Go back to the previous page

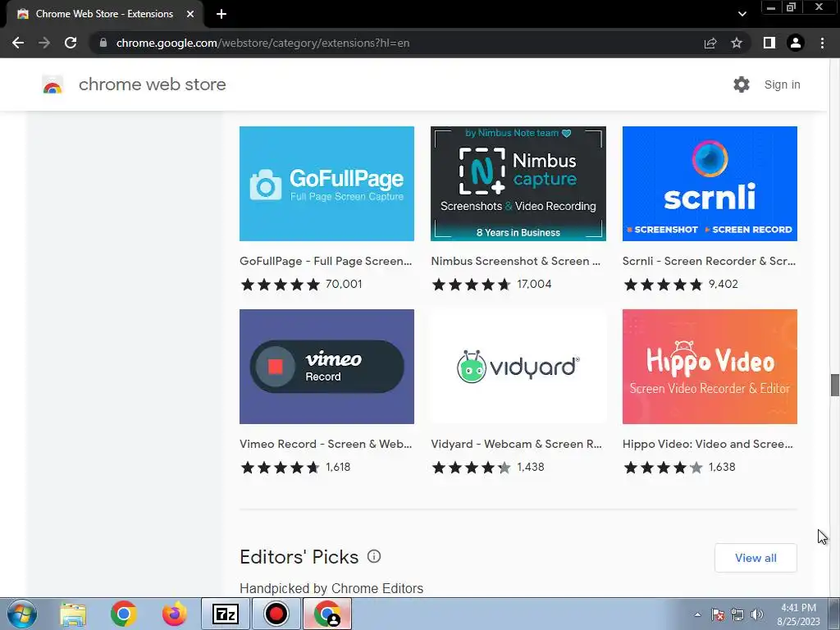(x=18, y=43)
